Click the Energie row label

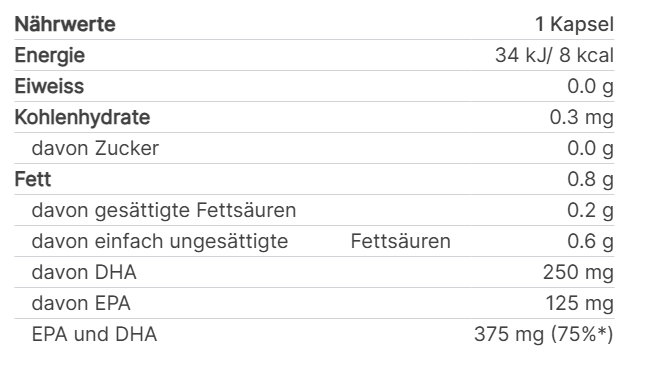click(50, 56)
